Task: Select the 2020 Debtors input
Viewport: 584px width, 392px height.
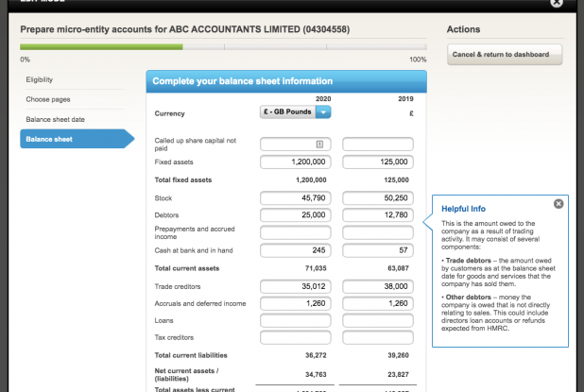Action: 295,214
